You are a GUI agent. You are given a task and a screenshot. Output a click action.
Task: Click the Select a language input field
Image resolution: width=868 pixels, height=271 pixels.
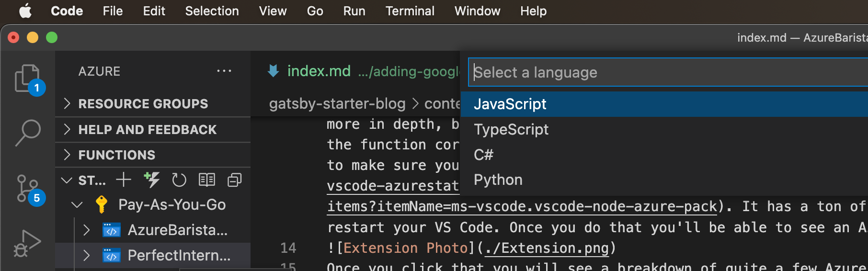(x=666, y=72)
